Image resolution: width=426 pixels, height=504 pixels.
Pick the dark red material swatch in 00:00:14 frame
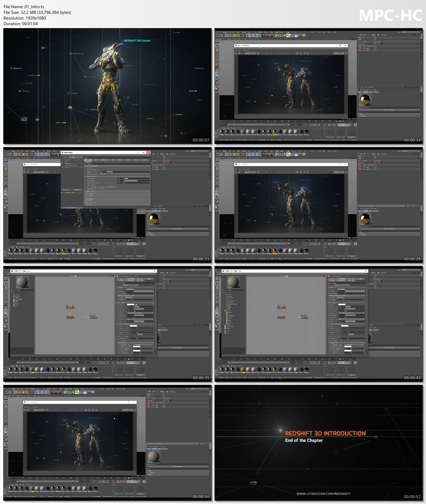pos(301,132)
